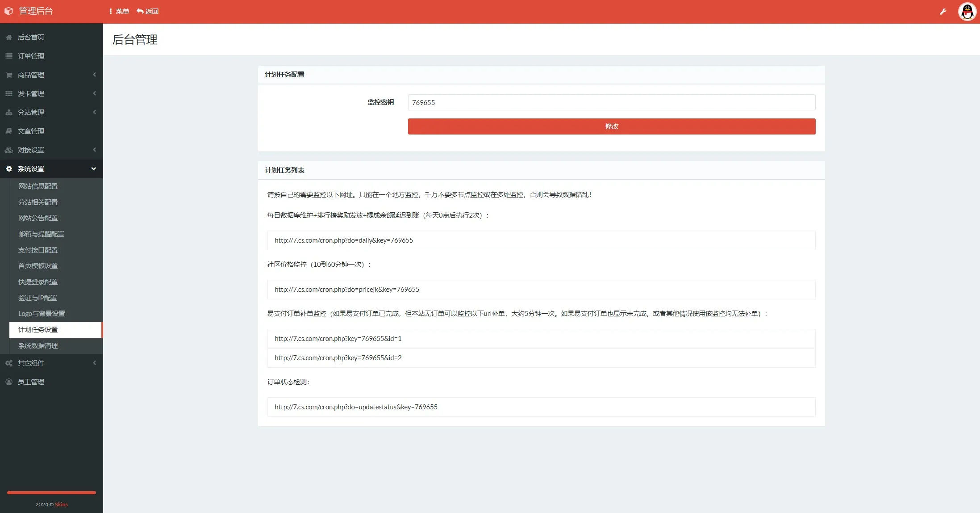Click the book icon beside 文章管理

click(9, 131)
